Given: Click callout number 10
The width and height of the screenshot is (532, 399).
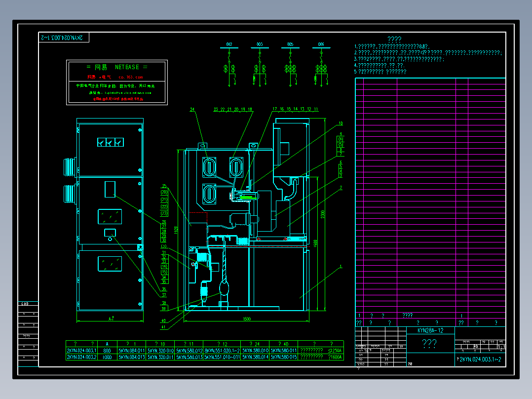Looking at the screenshot, I should click(341, 123).
